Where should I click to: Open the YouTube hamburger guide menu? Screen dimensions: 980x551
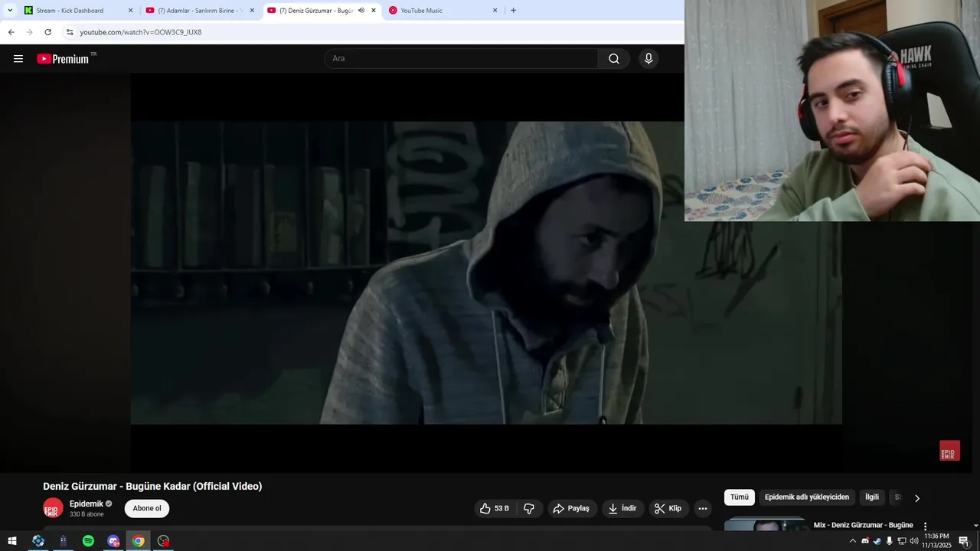18,59
